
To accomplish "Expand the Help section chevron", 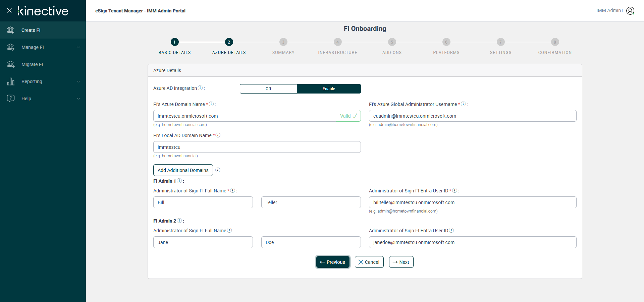I will [78, 99].
